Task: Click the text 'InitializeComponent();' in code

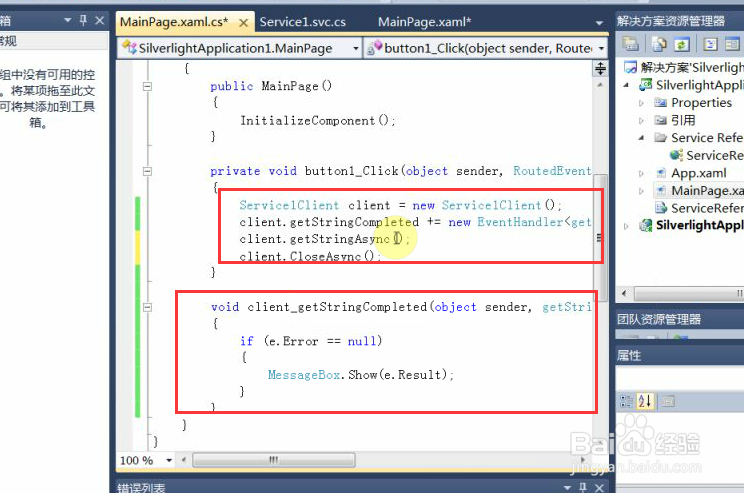Action: [x=317, y=121]
